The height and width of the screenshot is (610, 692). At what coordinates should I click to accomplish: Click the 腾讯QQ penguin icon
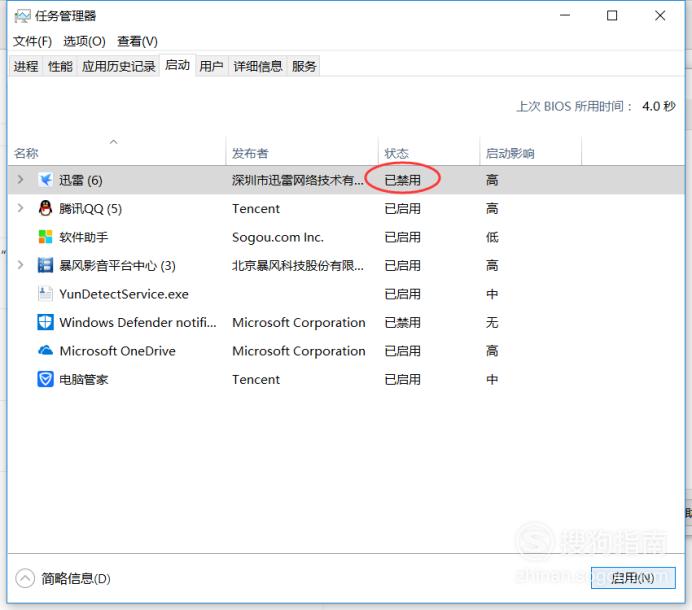point(45,208)
